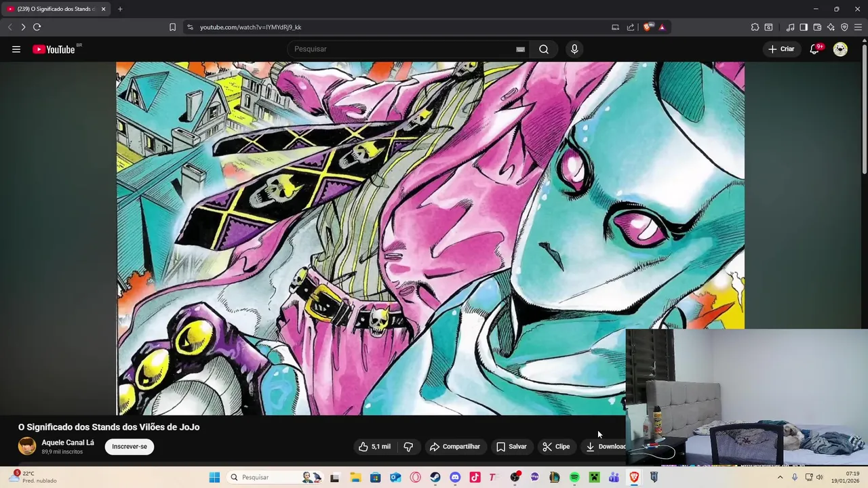Go to the YouTube home logo

[x=54, y=49]
